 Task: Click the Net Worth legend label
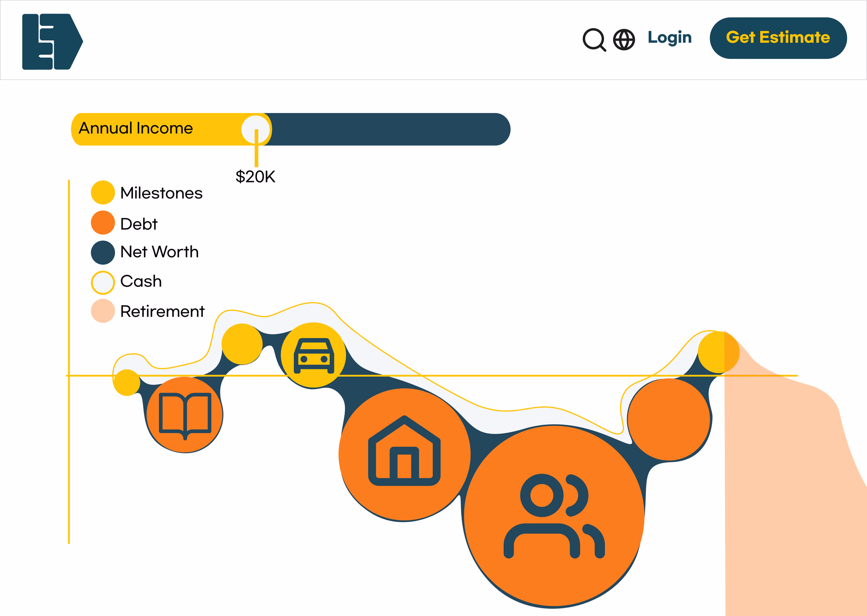[160, 252]
